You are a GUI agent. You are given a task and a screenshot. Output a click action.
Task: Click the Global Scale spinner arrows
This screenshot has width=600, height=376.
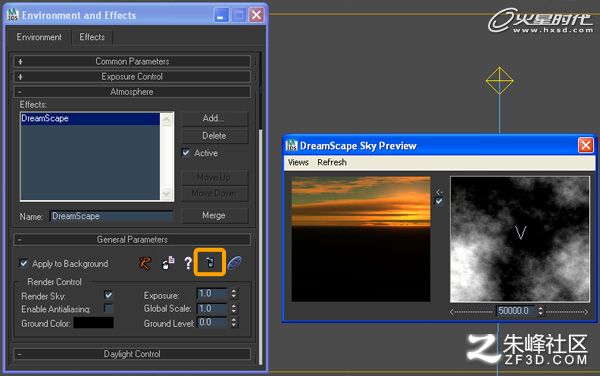(x=233, y=308)
